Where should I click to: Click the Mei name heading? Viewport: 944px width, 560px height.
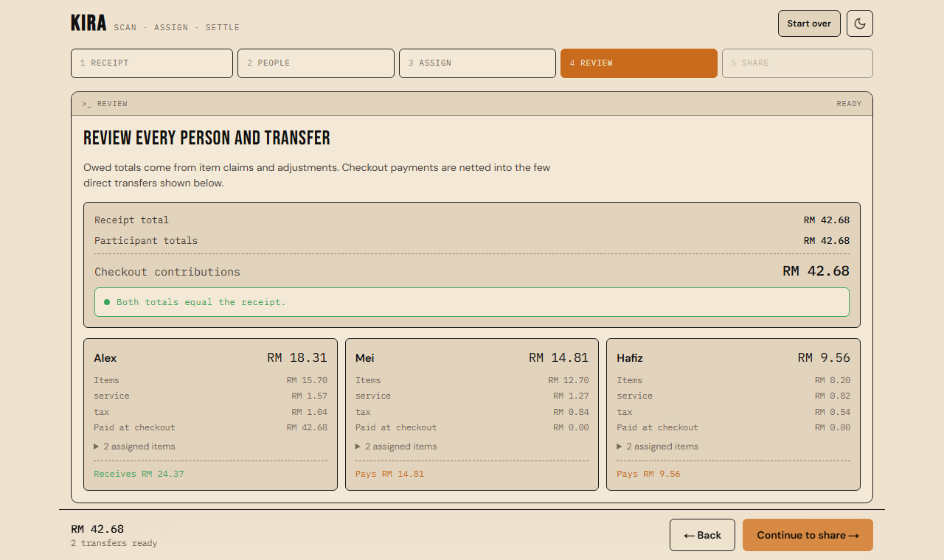364,358
